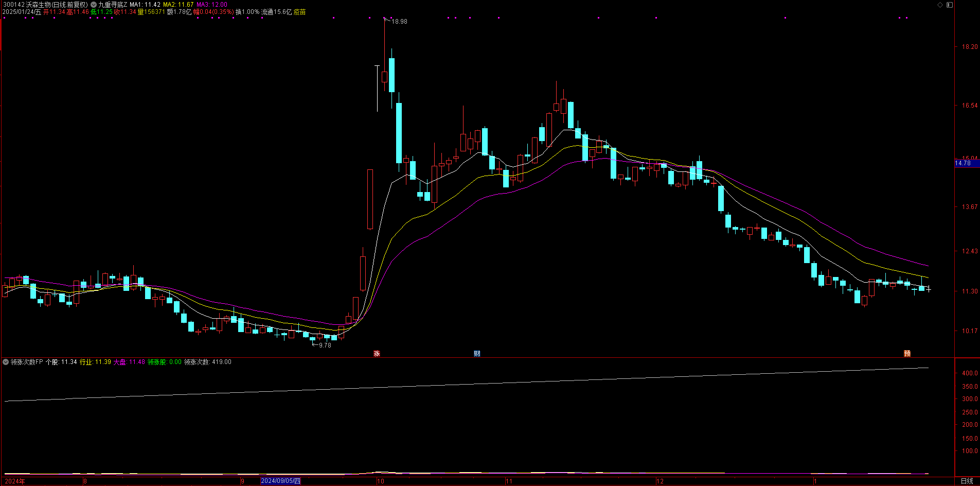
Task: Click the highlighted date 2024/09/05/四 label
Action: (x=280, y=481)
